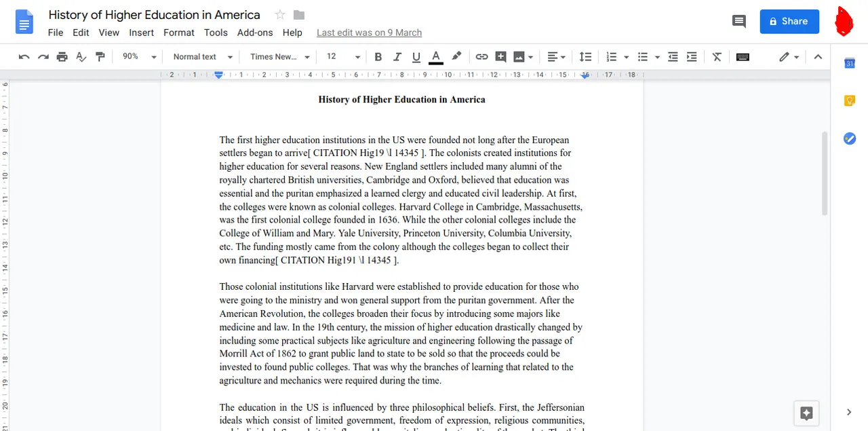
Task: Show the side panel with the chevron
Action: coord(849,412)
